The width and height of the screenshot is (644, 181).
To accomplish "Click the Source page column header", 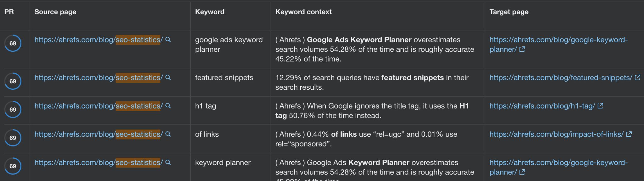I will pyautogui.click(x=55, y=12).
